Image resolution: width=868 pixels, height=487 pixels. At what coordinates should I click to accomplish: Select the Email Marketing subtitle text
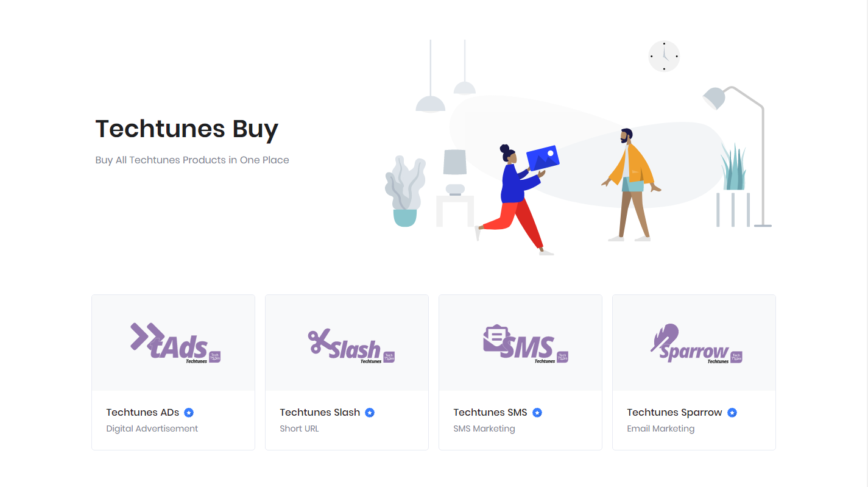pyautogui.click(x=661, y=428)
